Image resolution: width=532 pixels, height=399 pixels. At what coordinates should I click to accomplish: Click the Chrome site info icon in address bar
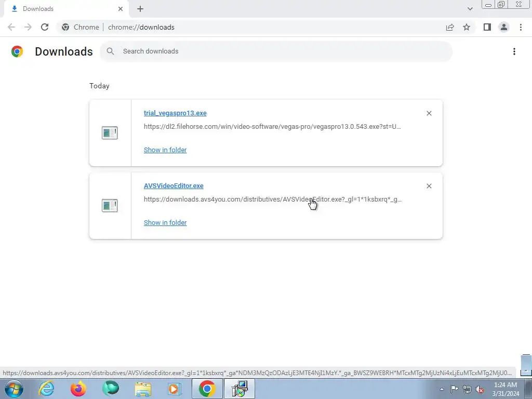[65, 27]
